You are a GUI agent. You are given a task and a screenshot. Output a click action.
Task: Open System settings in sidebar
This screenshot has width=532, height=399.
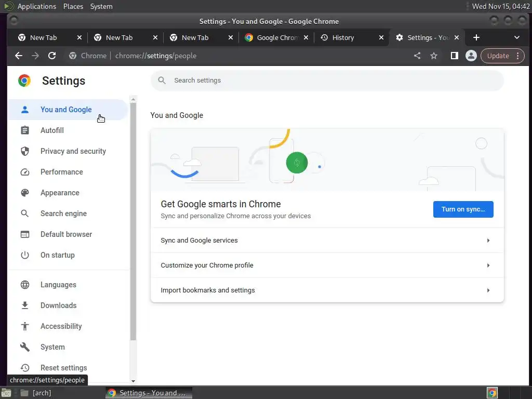tap(68, 347)
